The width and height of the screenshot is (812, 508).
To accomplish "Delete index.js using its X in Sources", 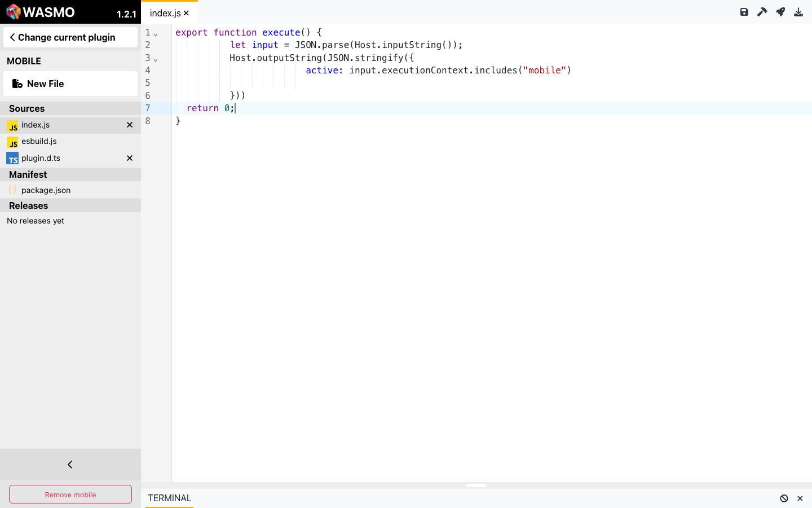I will pos(130,125).
